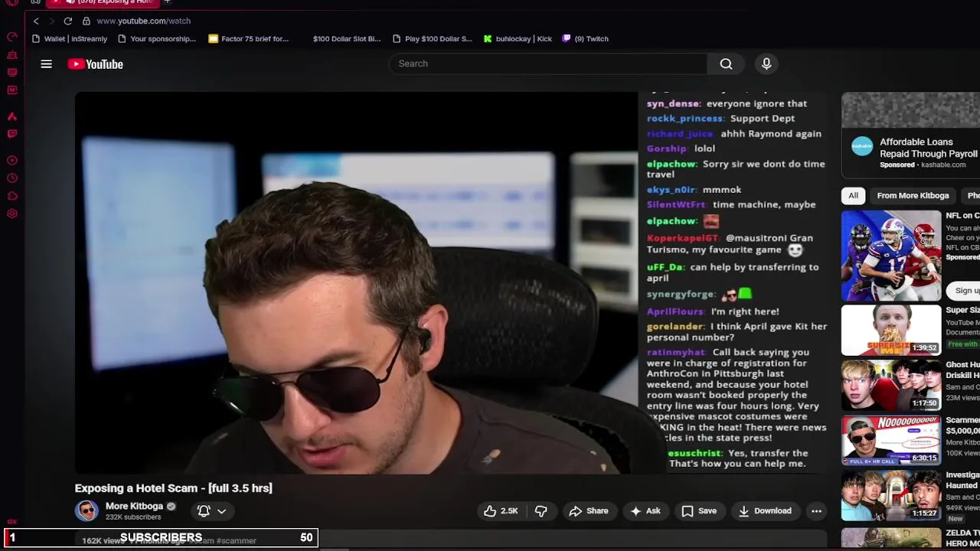
Task: Open (9) Twitch bookmark
Action: coord(585,39)
